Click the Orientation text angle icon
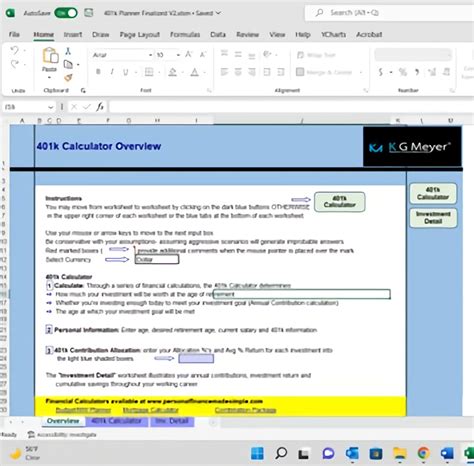The height and width of the screenshot is (466, 474). [267, 54]
